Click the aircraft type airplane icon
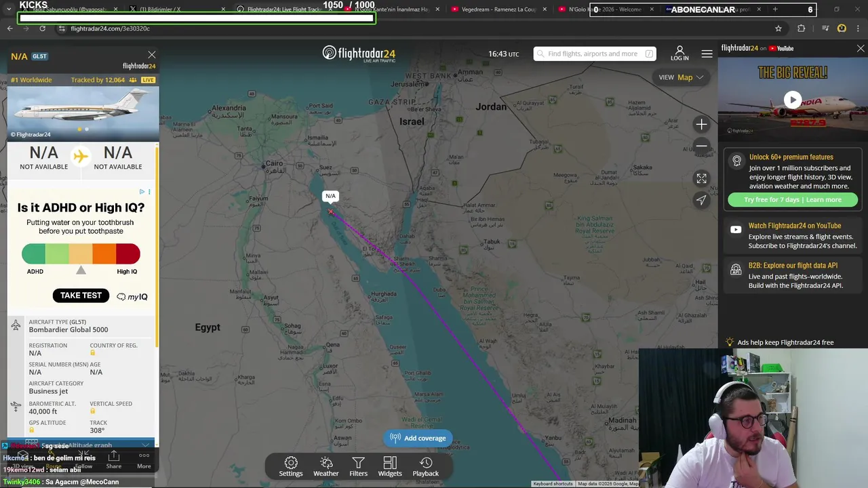Viewport: 868px width, 488px height. tap(16, 325)
